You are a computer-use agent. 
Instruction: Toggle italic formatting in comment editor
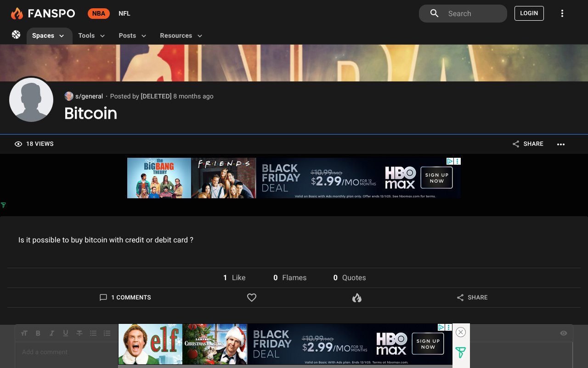[52, 333]
